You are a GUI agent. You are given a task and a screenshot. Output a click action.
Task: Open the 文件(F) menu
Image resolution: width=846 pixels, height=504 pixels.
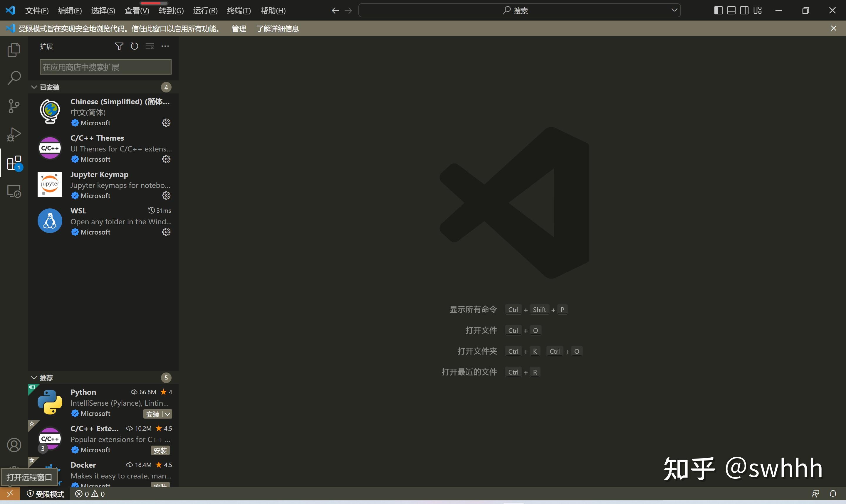(37, 10)
